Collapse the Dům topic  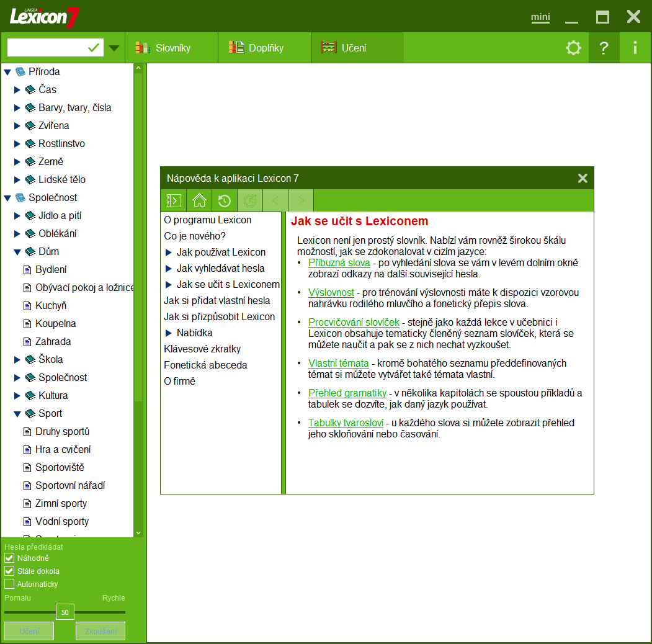[17, 253]
